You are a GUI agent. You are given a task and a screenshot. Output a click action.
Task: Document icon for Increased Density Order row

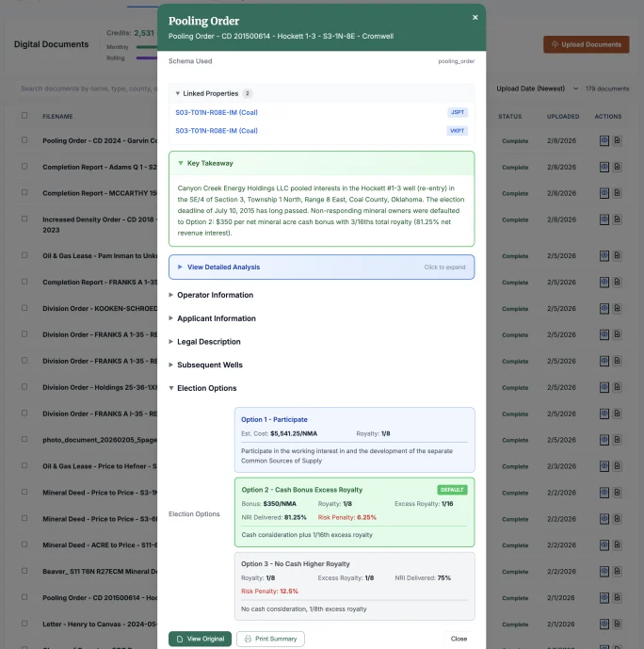(617, 219)
